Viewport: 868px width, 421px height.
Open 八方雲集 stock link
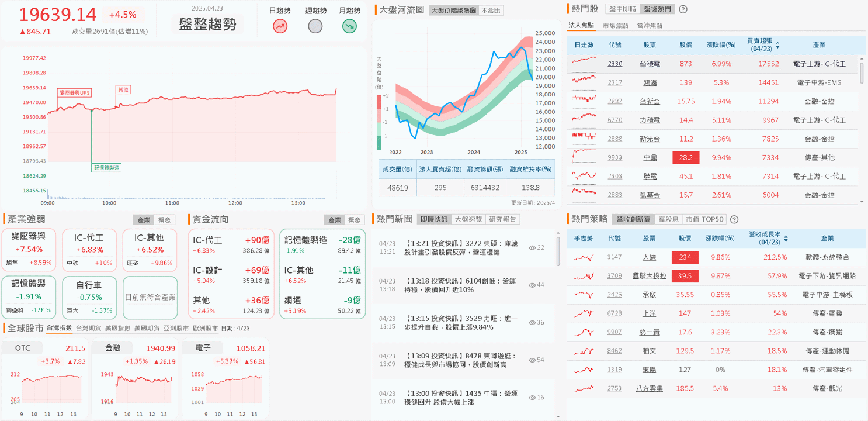[x=650, y=388]
